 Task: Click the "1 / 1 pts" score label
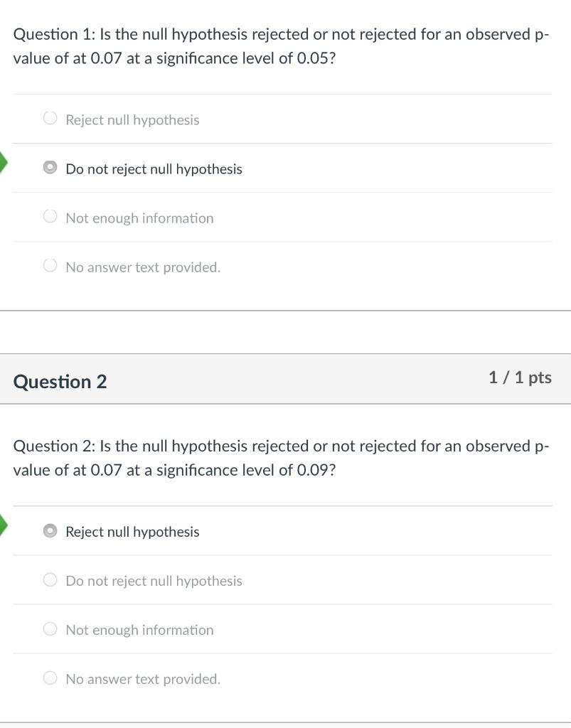click(x=520, y=378)
